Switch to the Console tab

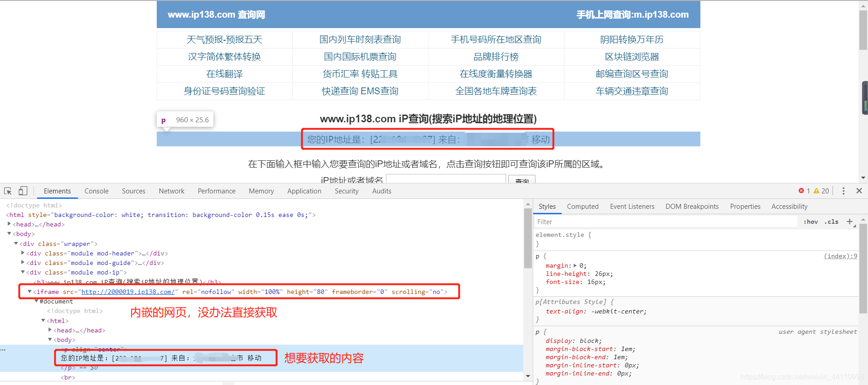point(96,191)
